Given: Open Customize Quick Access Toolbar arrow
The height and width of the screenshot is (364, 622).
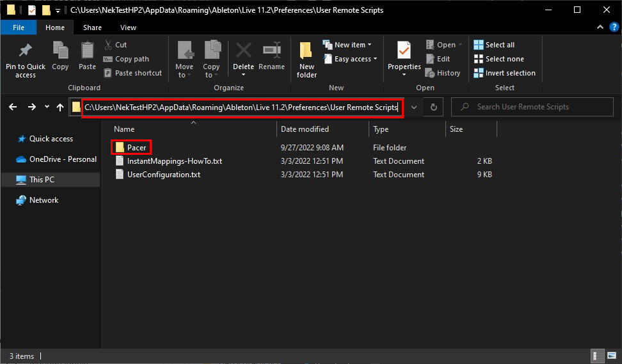Looking at the screenshot, I should pyautogui.click(x=58, y=11).
